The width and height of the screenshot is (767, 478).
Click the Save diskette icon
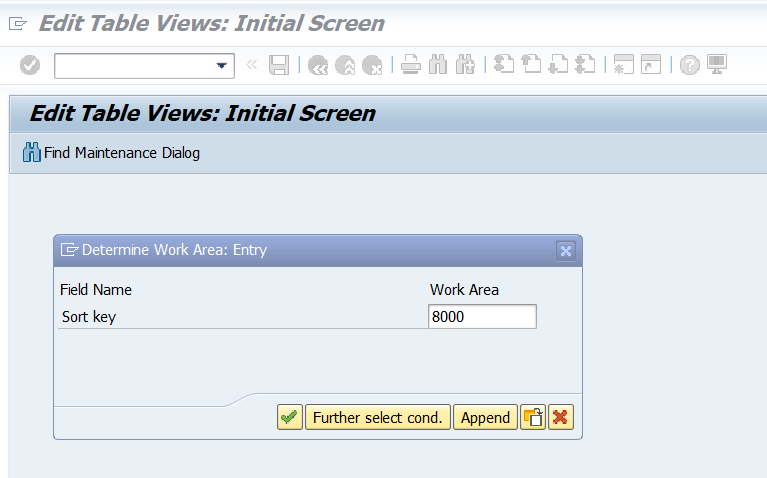(279, 65)
